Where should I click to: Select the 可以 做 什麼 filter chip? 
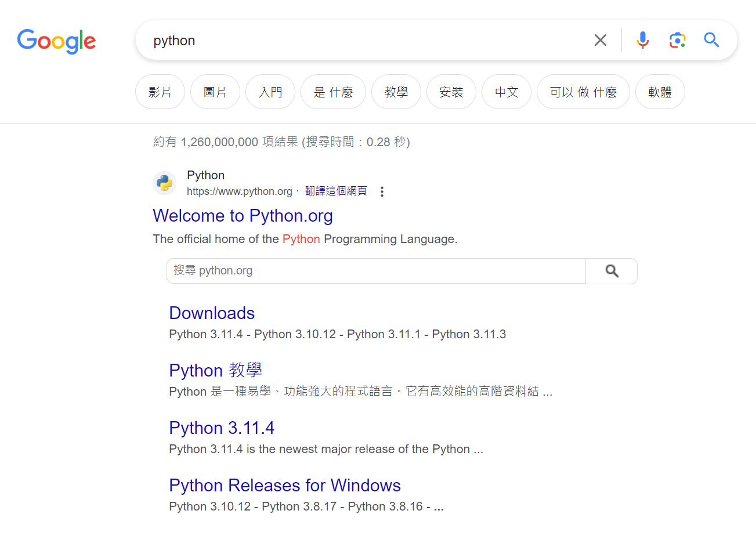(x=583, y=92)
